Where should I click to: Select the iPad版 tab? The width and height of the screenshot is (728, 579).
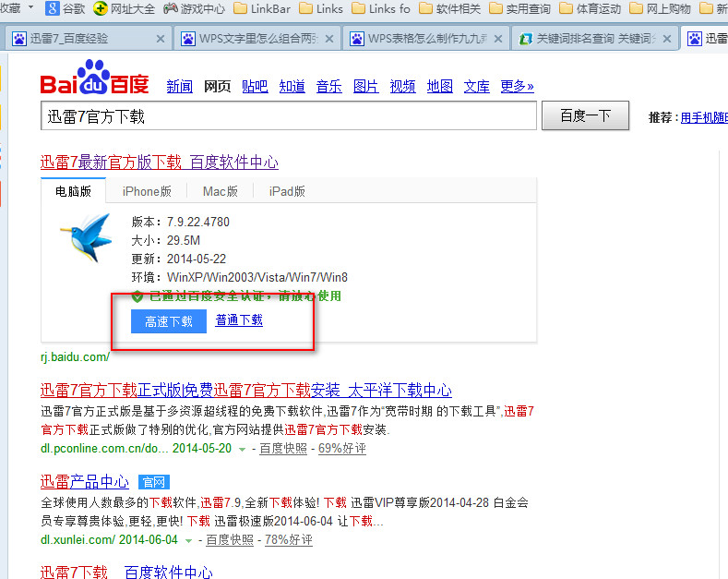(287, 191)
